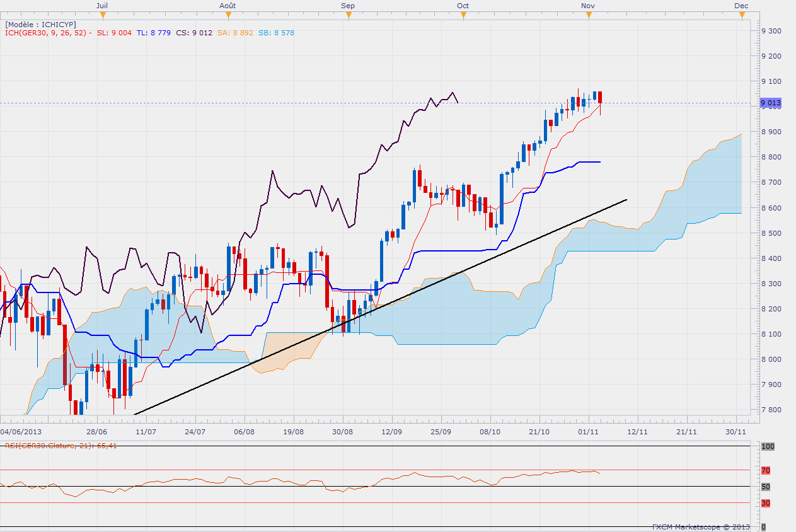Click the orange 'SA: 8 892' value
796x532 pixels.
click(x=235, y=33)
